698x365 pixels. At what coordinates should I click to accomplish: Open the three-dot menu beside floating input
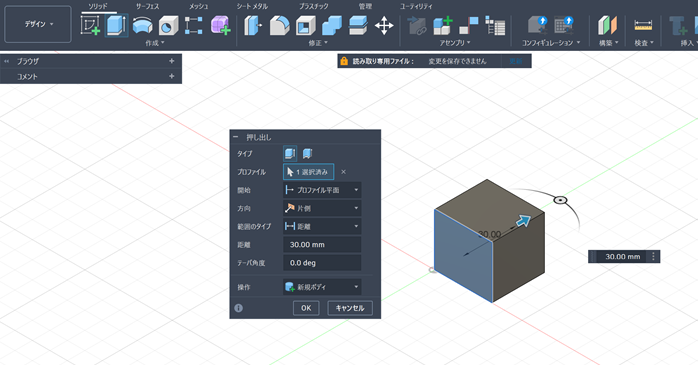tap(653, 256)
